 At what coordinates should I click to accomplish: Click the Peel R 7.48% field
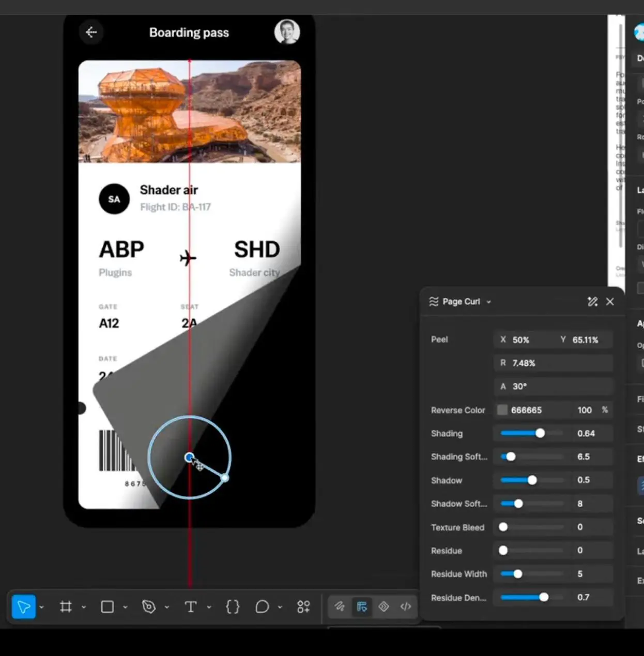554,363
